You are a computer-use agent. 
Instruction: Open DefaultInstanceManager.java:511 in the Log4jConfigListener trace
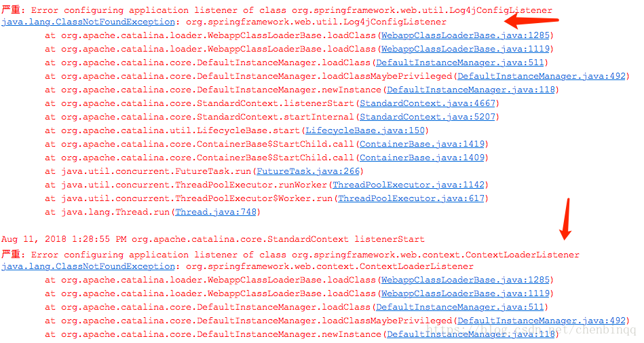460,62
